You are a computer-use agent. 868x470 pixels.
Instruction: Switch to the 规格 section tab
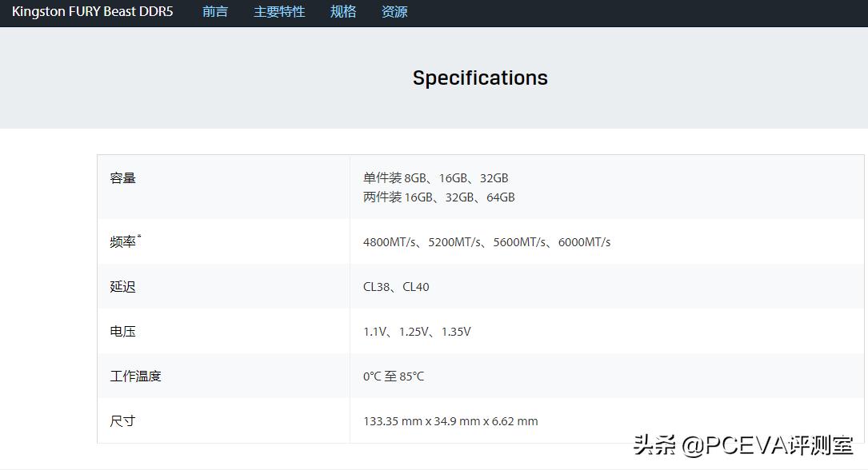tap(342, 12)
